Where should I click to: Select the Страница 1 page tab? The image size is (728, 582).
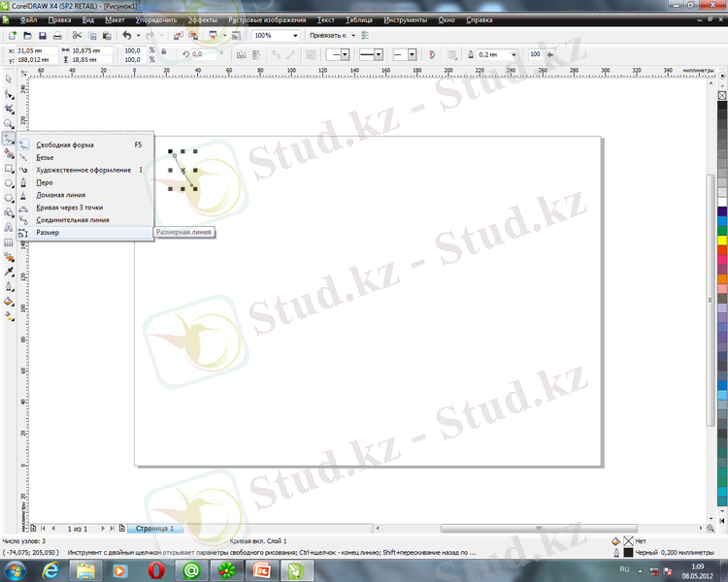click(154, 528)
